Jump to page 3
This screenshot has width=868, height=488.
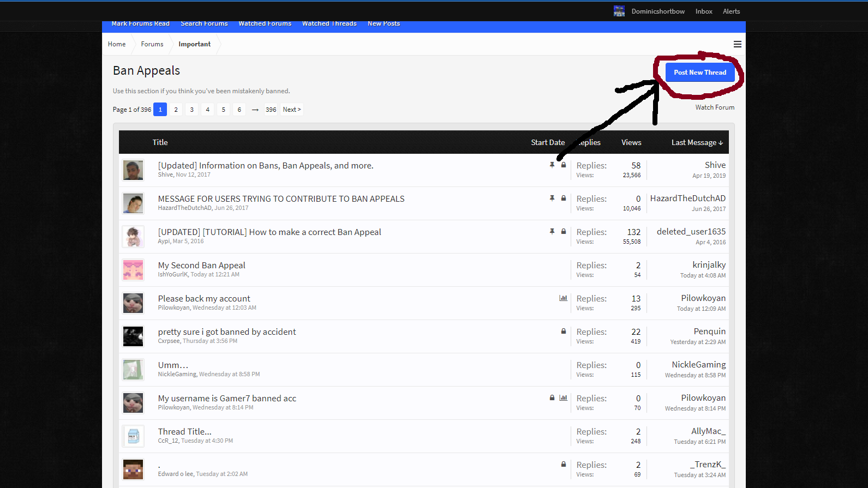[191, 110]
